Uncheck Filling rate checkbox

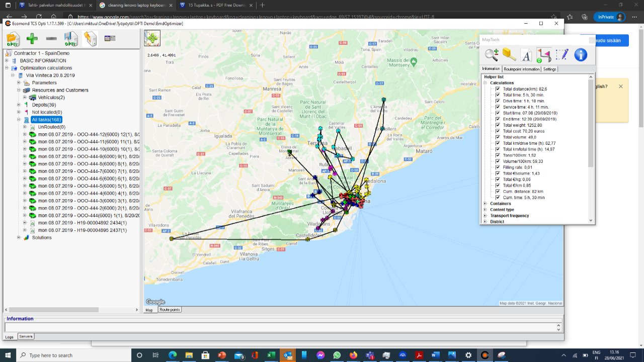tap(498, 167)
